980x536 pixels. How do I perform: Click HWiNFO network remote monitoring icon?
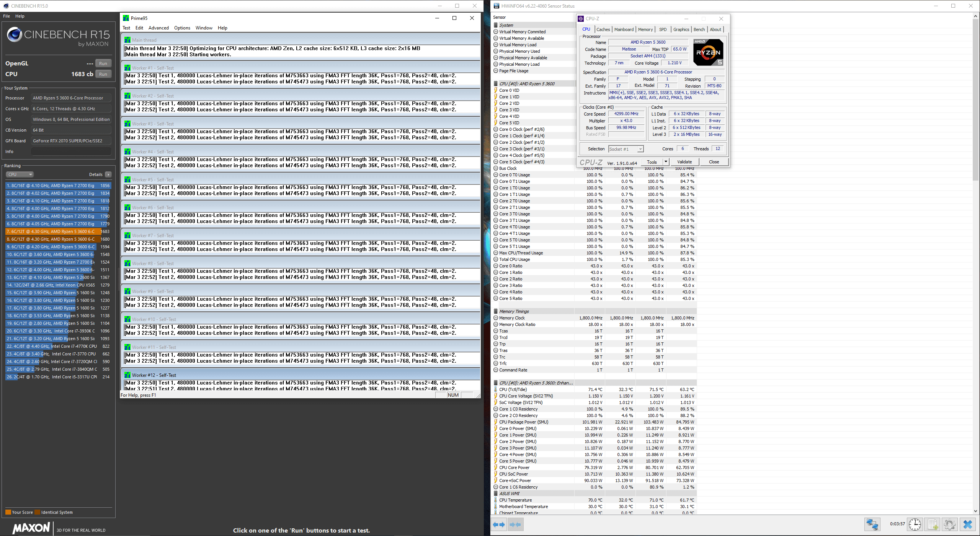pos(872,524)
